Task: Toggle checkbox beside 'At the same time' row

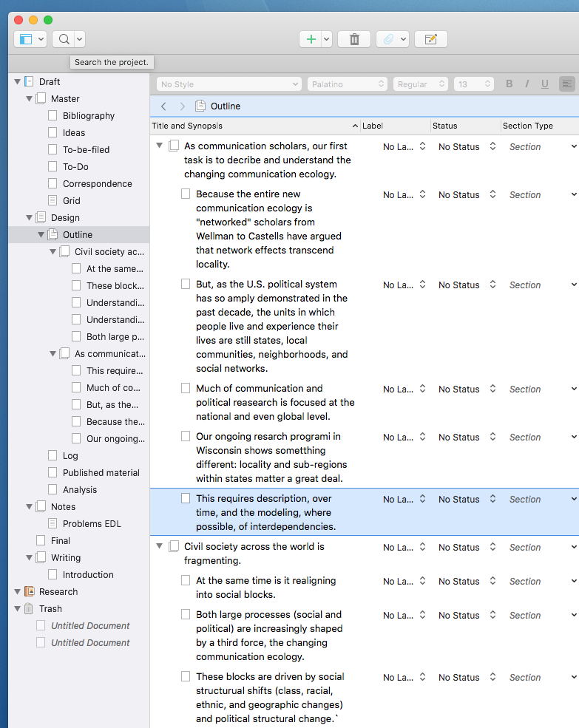Action: pos(186,580)
